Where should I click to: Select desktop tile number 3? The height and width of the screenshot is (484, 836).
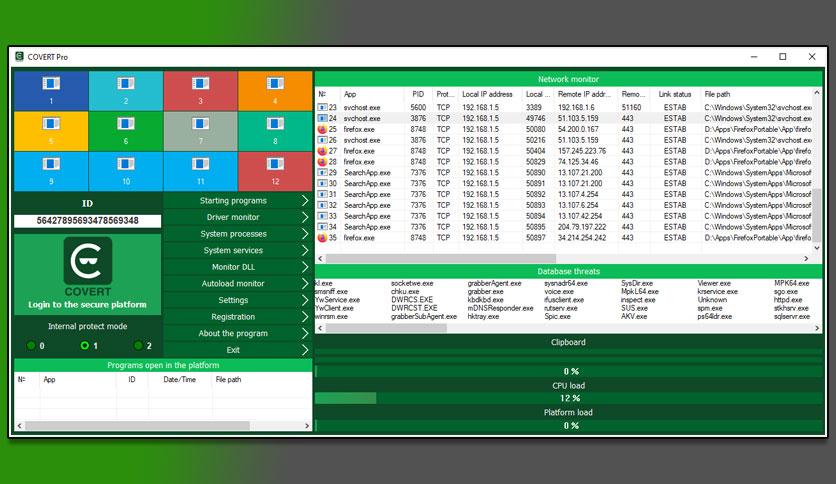[x=200, y=91]
